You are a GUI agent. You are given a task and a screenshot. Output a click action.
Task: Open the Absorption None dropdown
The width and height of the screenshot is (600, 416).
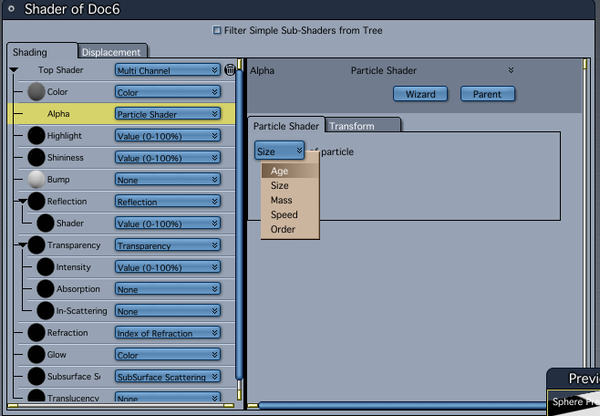pyautogui.click(x=168, y=289)
